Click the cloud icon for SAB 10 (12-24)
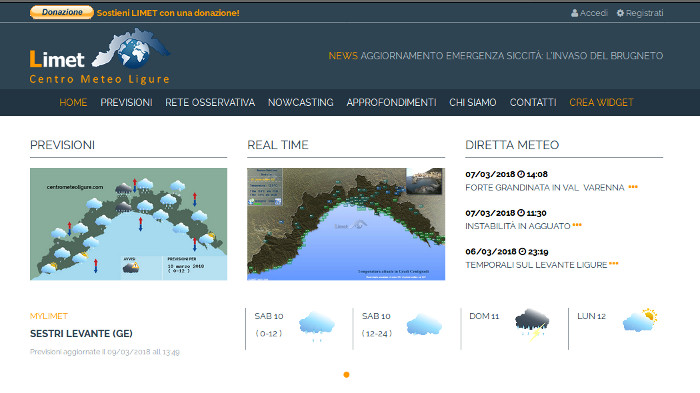This screenshot has width=700, height=393. tap(424, 325)
